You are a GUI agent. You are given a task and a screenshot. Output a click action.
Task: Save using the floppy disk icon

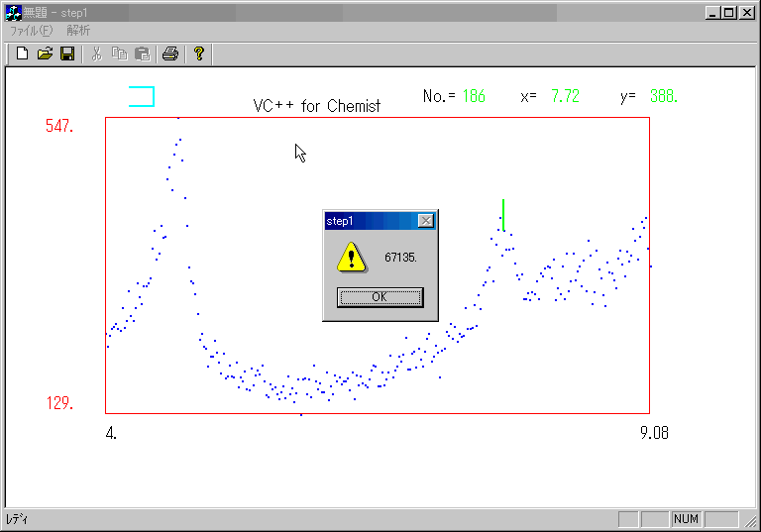pos(67,53)
